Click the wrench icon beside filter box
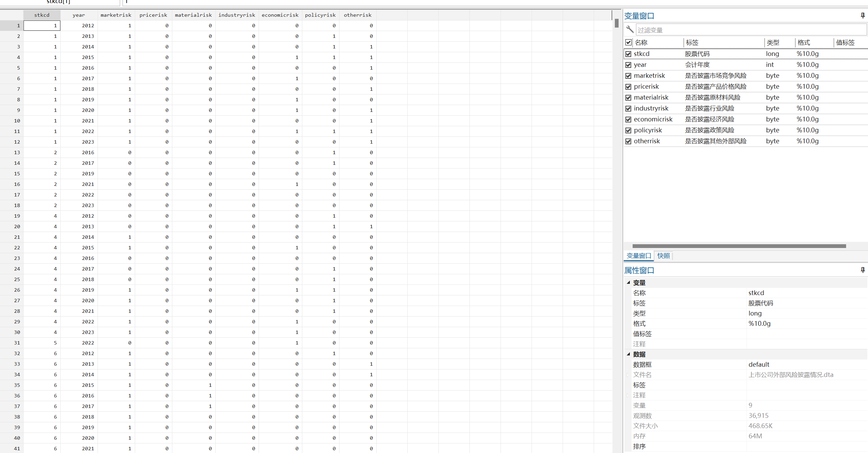The image size is (868, 453). 630,30
